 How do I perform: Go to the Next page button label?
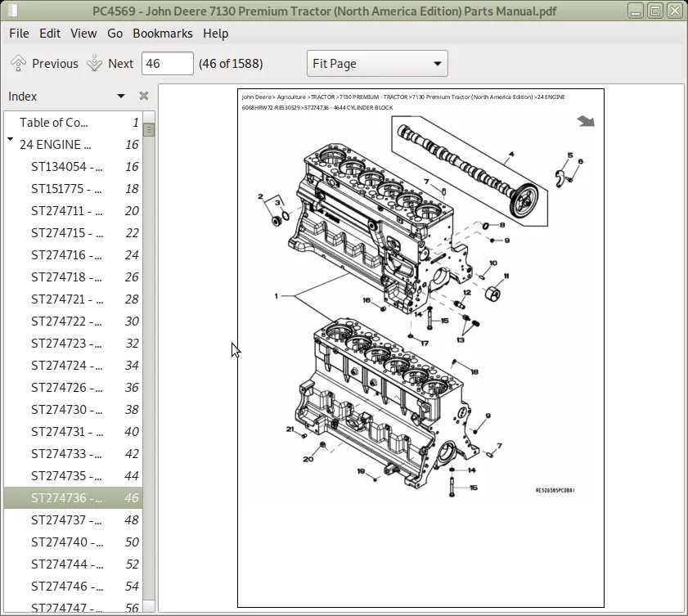120,64
